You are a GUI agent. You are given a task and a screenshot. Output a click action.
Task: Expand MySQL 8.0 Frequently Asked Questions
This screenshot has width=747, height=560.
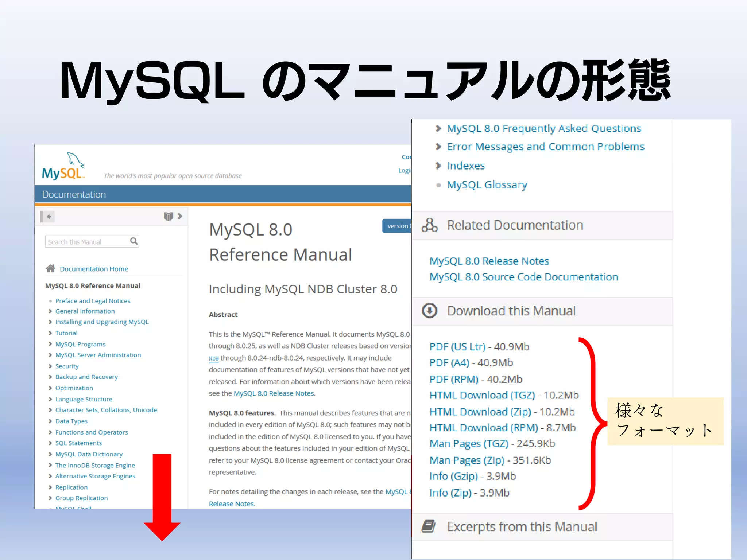pos(438,128)
